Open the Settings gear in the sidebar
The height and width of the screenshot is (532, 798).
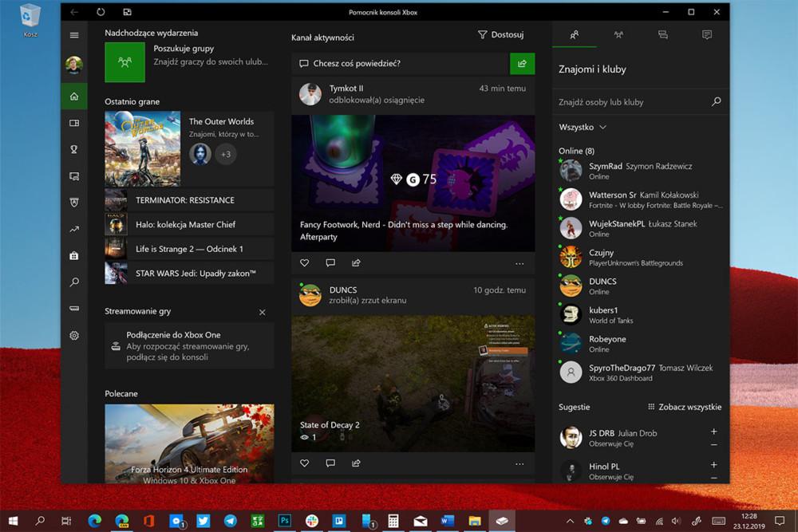point(74,336)
